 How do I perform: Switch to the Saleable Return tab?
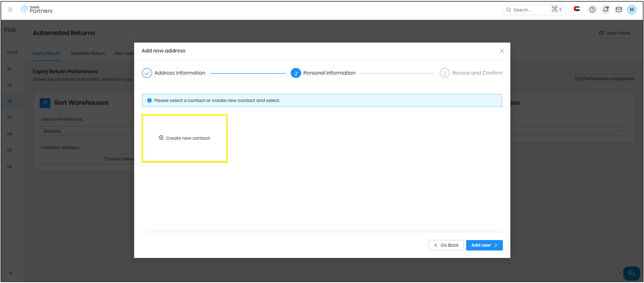[88, 53]
